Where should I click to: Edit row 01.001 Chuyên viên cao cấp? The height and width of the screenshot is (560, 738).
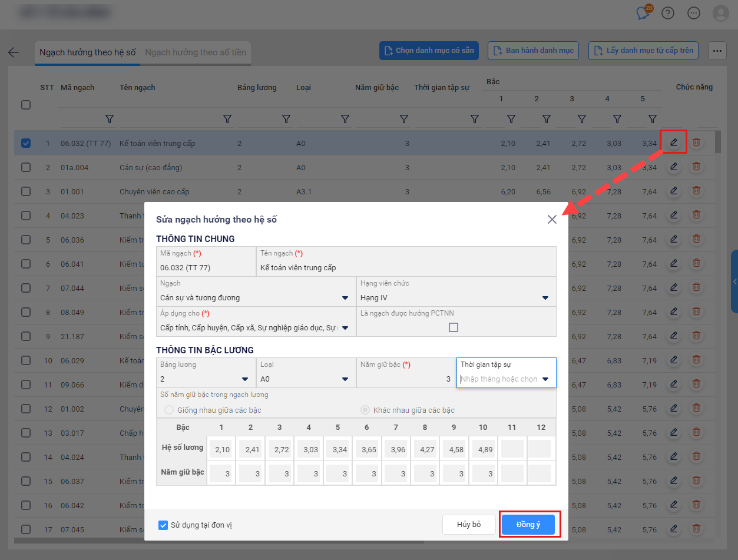[x=674, y=191]
